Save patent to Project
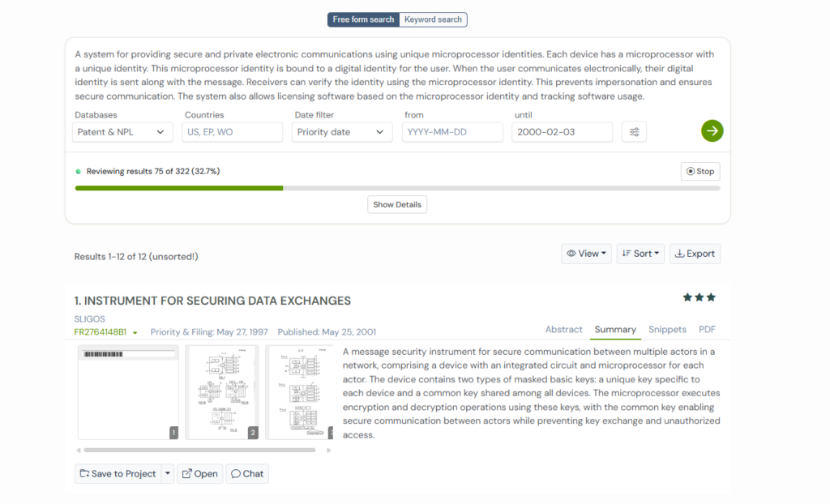This screenshot has height=504, width=830. [x=118, y=473]
